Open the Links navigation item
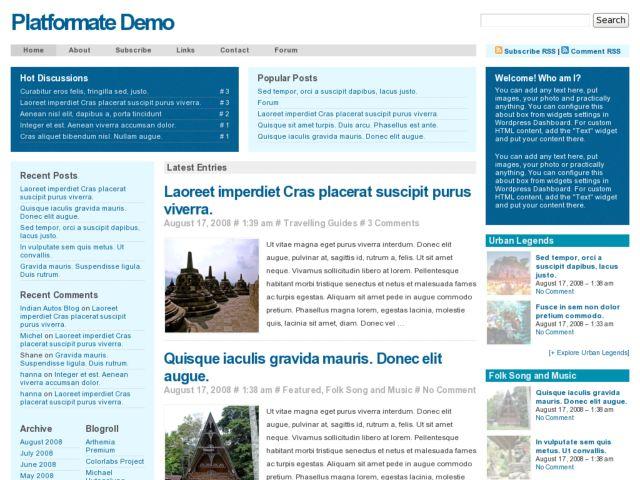The image size is (640, 480). point(185,50)
